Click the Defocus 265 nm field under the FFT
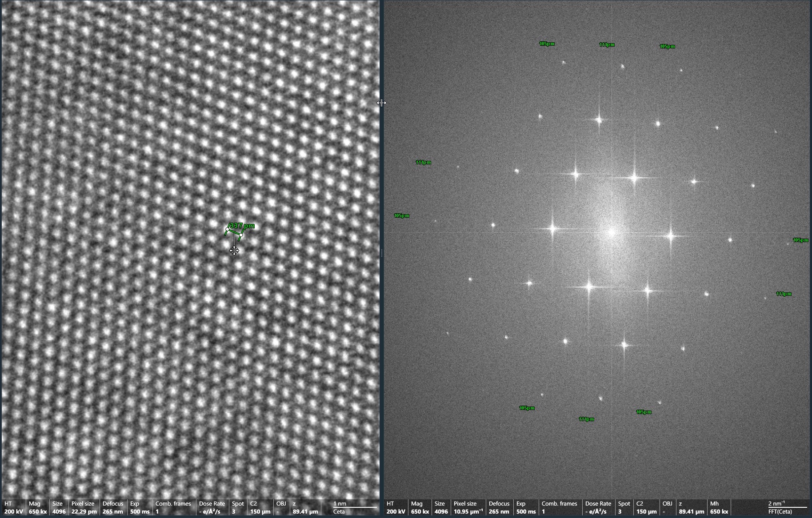The width and height of the screenshot is (812, 518). point(499,508)
